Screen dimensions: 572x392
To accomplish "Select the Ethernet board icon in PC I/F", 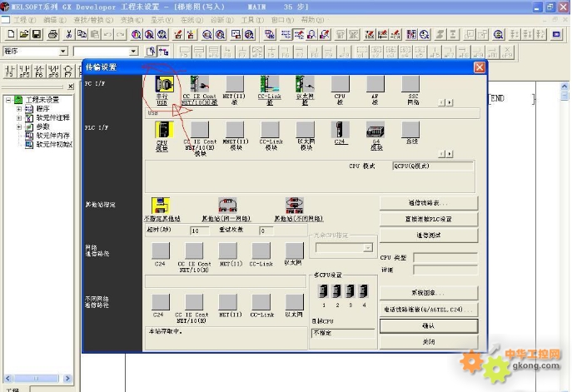I will pos(305,84).
